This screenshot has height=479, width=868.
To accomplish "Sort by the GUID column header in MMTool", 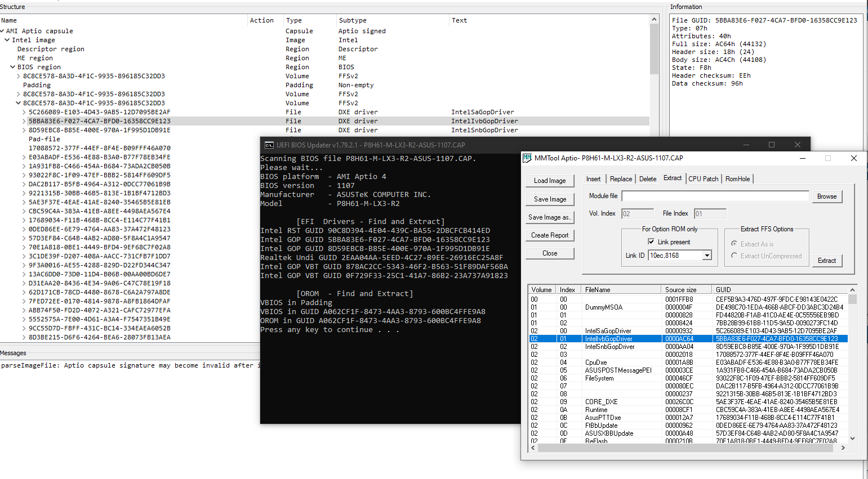I will (x=780, y=290).
